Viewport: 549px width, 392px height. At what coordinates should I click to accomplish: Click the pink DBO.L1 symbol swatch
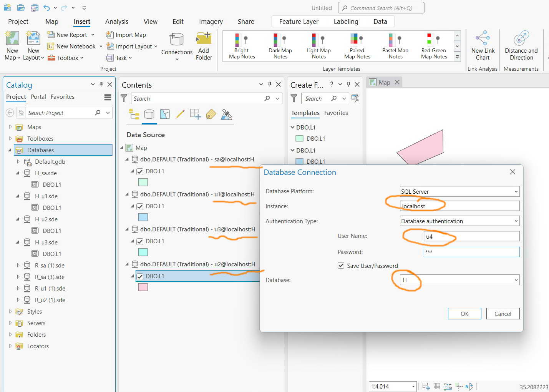point(143,287)
